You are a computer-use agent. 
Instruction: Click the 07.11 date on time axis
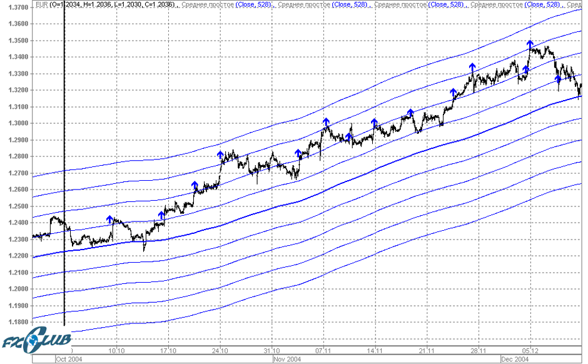click(x=323, y=351)
